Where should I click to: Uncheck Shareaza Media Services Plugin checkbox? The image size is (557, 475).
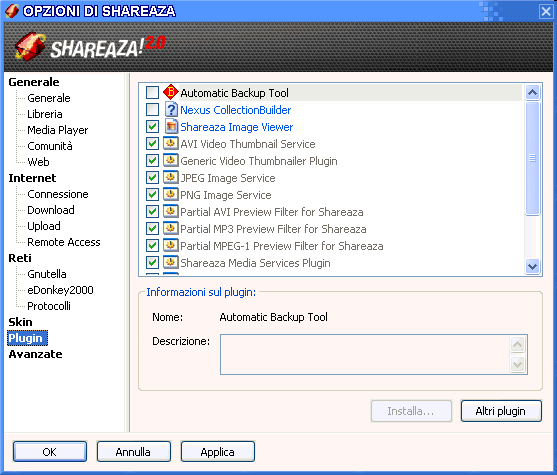pyautogui.click(x=152, y=263)
